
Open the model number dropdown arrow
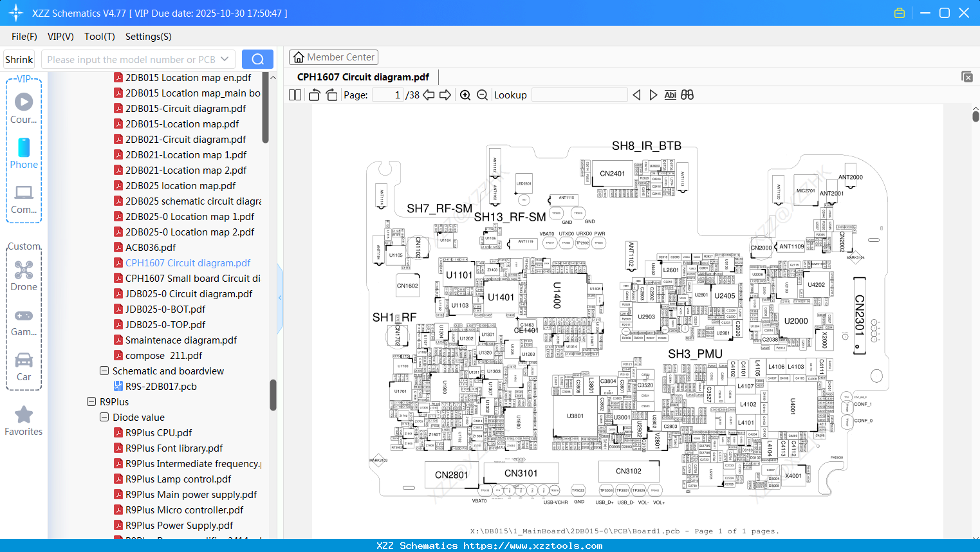(x=223, y=59)
